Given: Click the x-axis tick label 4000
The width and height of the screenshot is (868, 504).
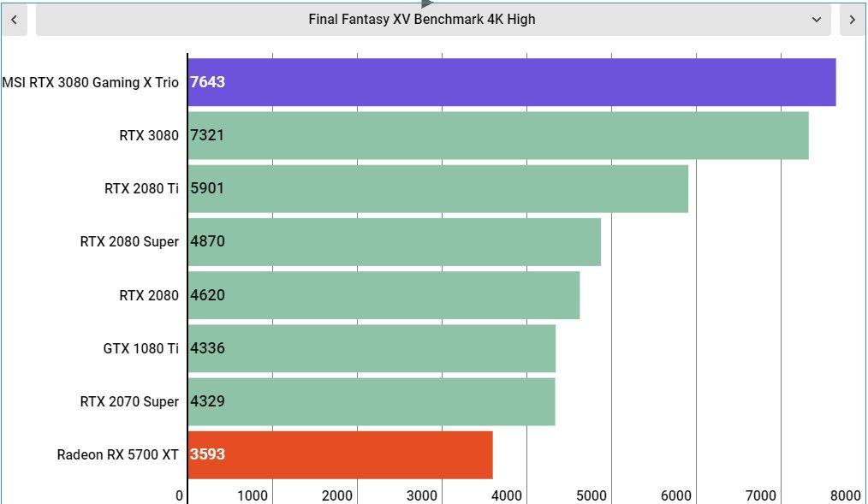Looking at the screenshot, I should click(x=507, y=495).
